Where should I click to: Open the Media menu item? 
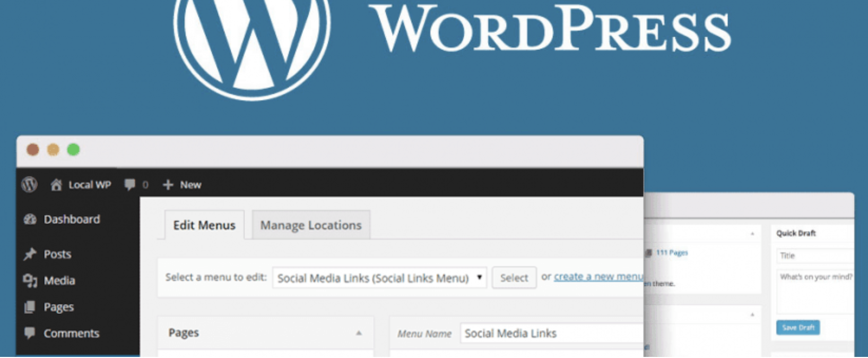(59, 280)
